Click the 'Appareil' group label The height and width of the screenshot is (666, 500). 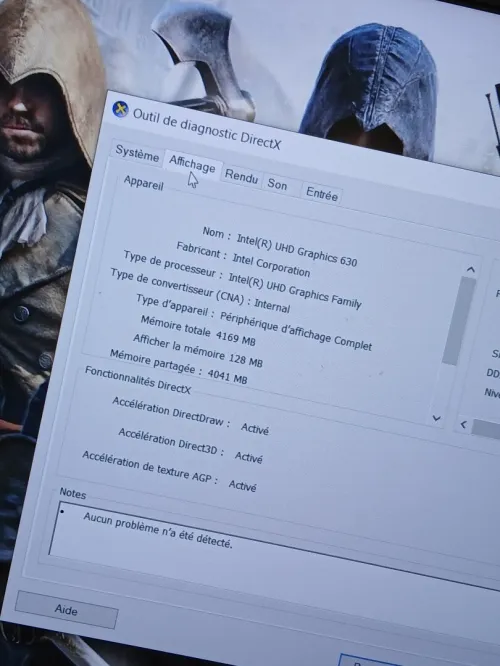(x=144, y=183)
